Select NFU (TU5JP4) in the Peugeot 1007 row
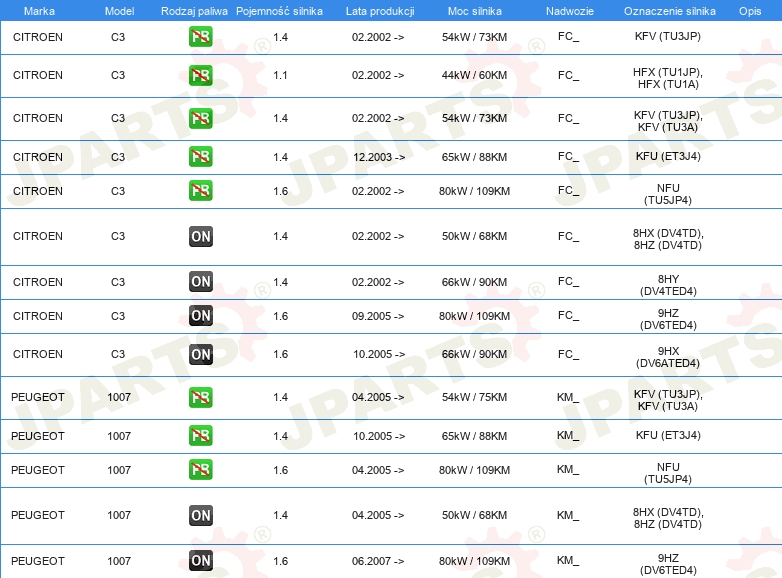 (x=668, y=473)
